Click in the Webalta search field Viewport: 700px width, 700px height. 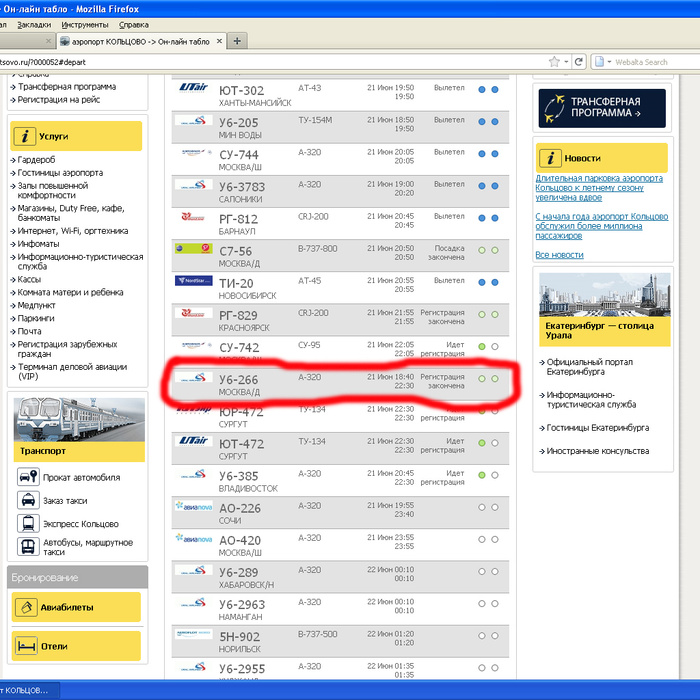(648, 62)
